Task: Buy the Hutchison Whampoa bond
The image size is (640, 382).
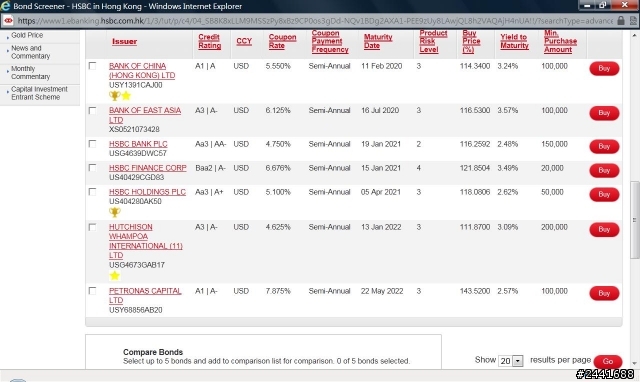Action: click(x=604, y=229)
